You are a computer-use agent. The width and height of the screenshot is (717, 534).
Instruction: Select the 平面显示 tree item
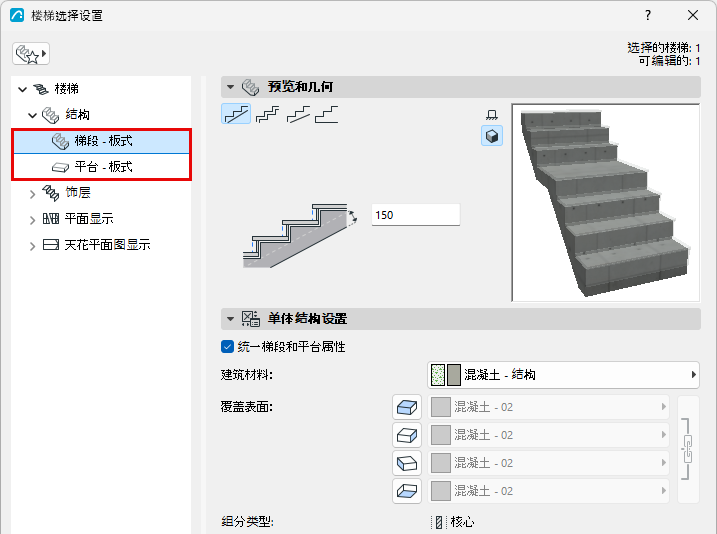click(x=89, y=219)
